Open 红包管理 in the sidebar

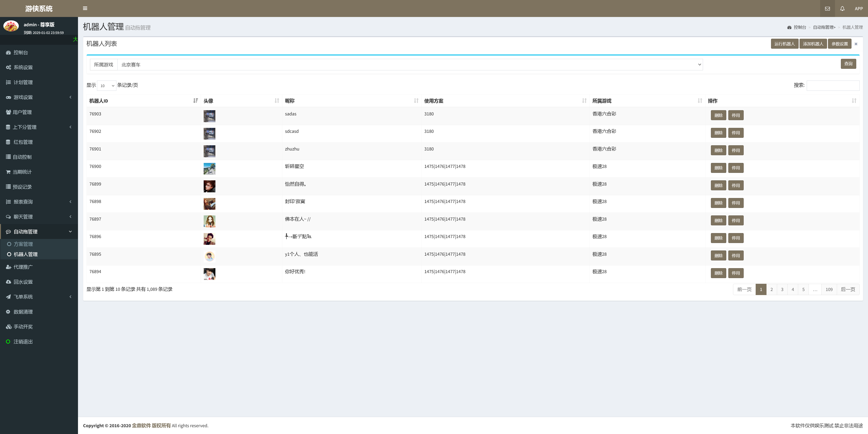pyautogui.click(x=23, y=142)
